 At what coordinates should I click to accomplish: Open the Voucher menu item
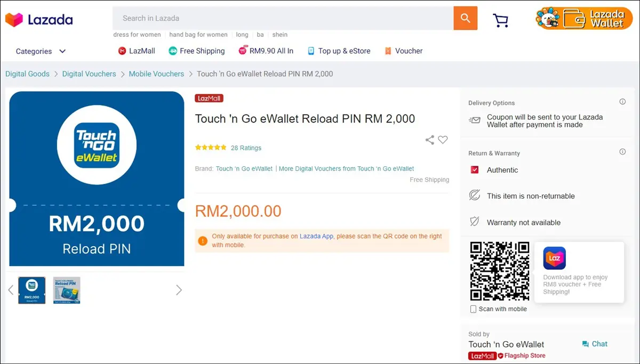[x=403, y=51]
